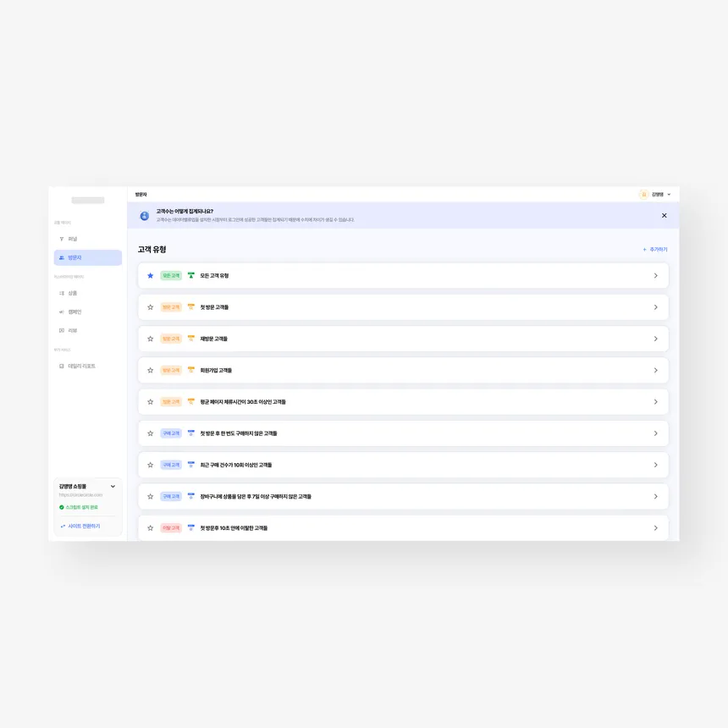Click the 첫 방문 고객들 title text
Viewport: 728px width, 728px height.
214,307
